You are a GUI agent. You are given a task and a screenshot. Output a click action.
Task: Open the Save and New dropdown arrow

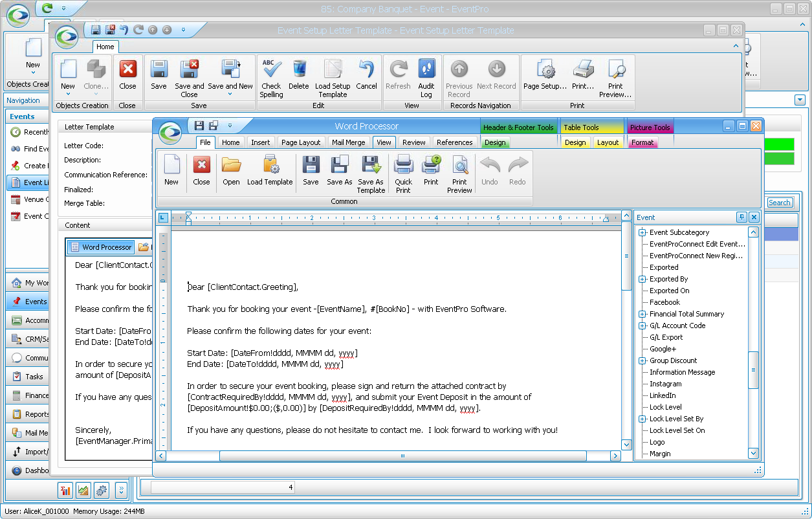(x=230, y=94)
